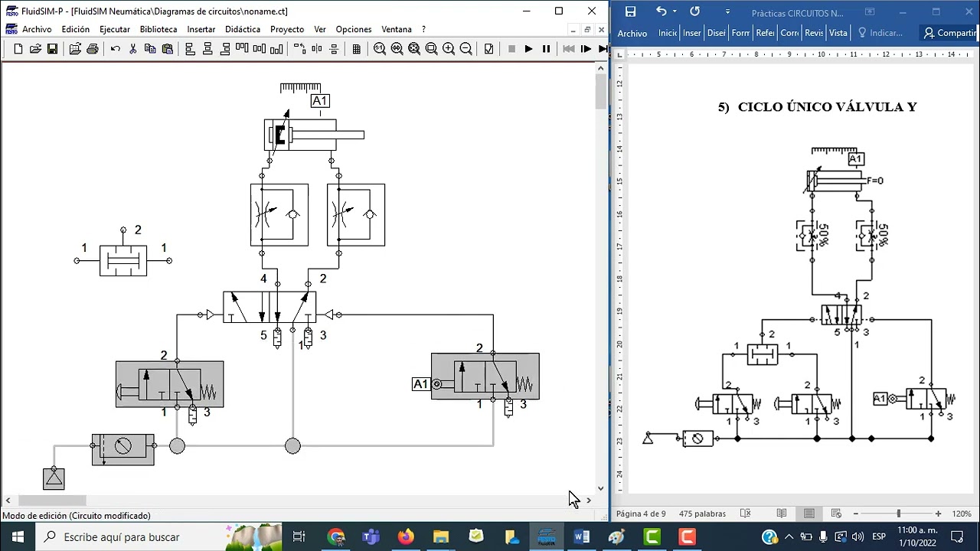980x551 pixels.
Task: Open the Ventana menu
Action: click(397, 29)
